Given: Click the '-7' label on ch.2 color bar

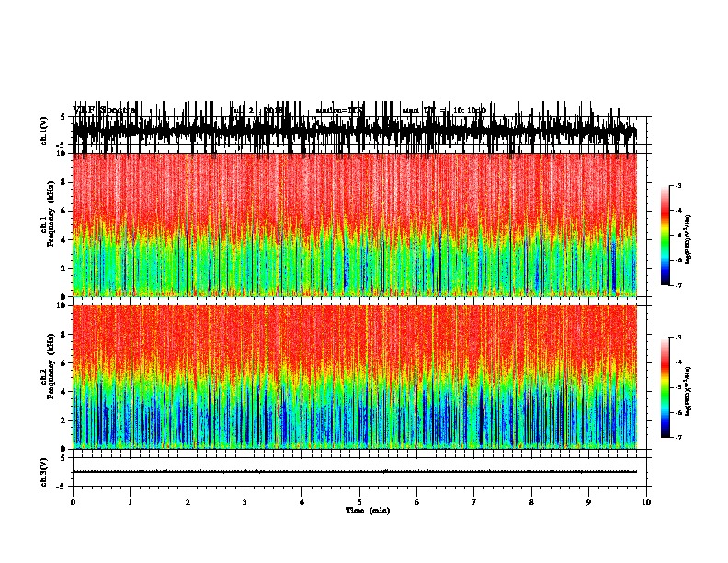Looking at the screenshot, I should 677,437.
